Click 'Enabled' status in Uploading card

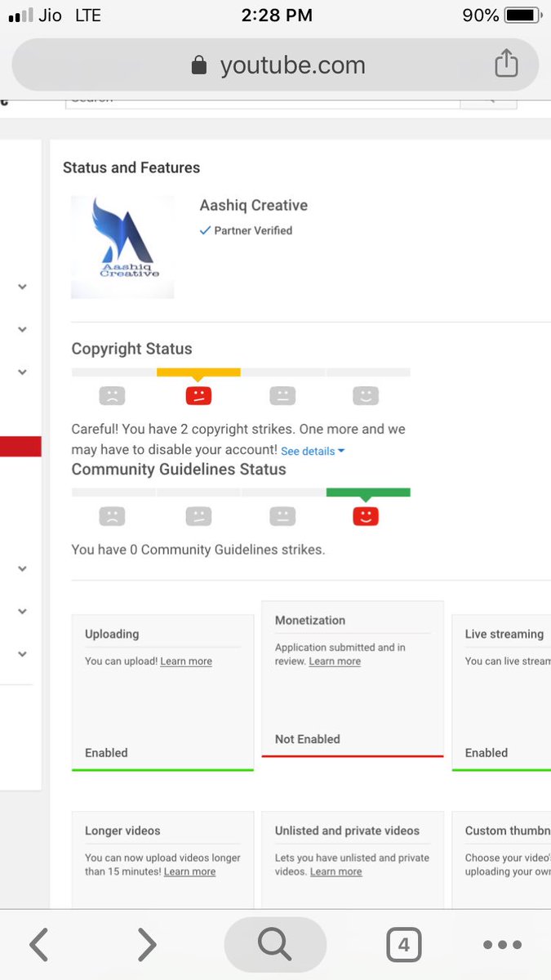coord(106,753)
